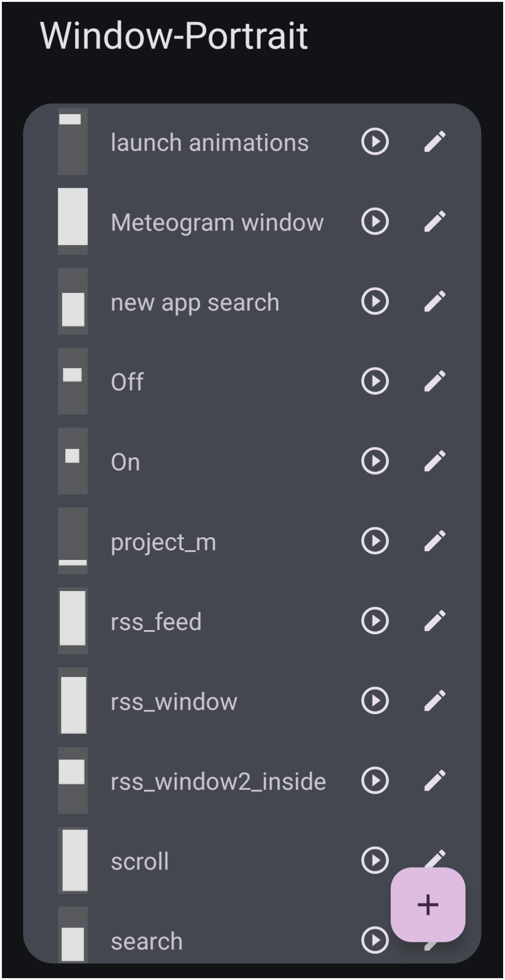Open the rss_feed thumbnail preview
The width and height of the screenshot is (505, 980).
pos(73,621)
